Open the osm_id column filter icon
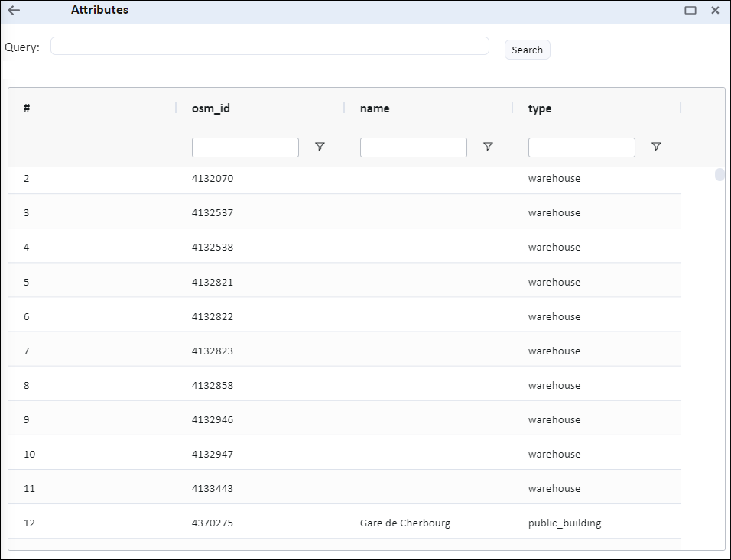 [x=320, y=147]
